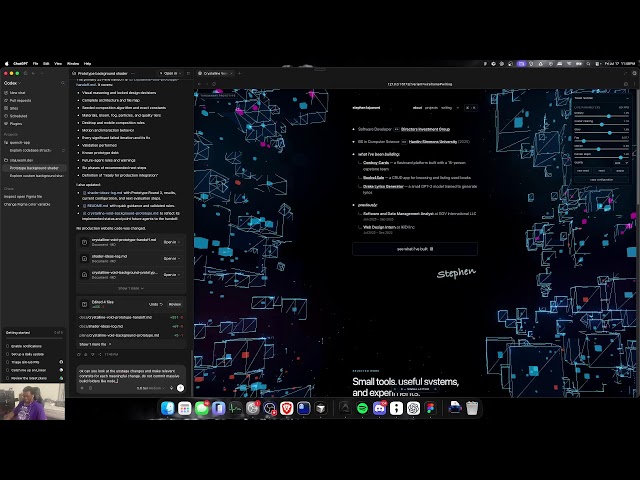Start a New chat in Codex sidebar
Screen dimensions: 640x480
pos(17,93)
